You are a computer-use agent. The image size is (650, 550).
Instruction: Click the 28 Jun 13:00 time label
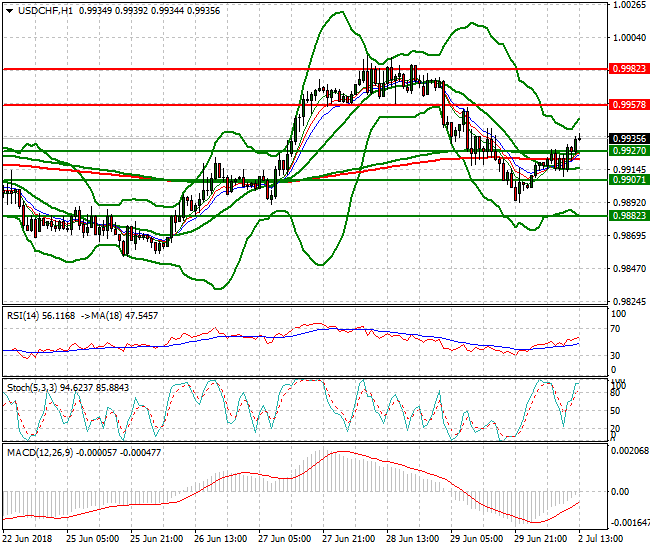coord(412,539)
